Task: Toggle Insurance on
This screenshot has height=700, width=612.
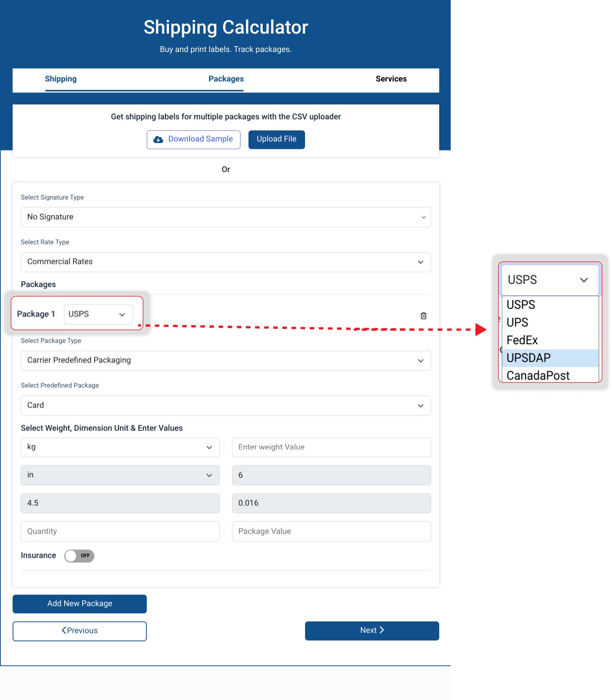Action: (x=79, y=556)
